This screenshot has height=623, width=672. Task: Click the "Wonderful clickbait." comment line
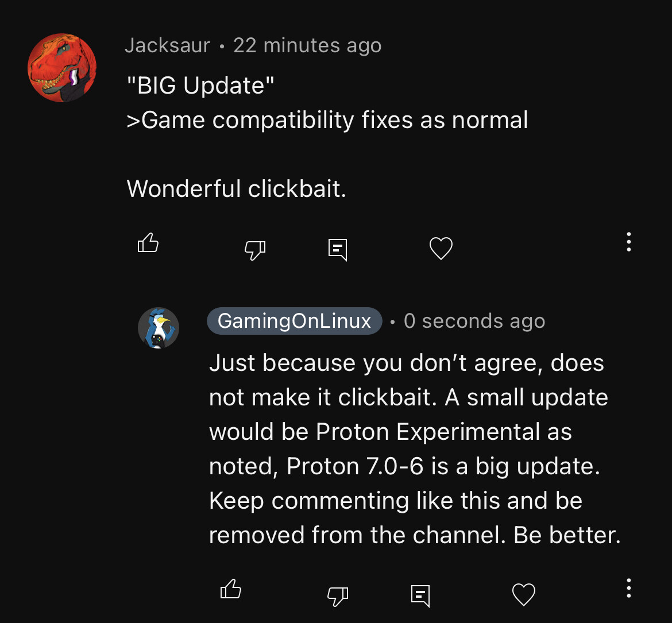(x=237, y=188)
